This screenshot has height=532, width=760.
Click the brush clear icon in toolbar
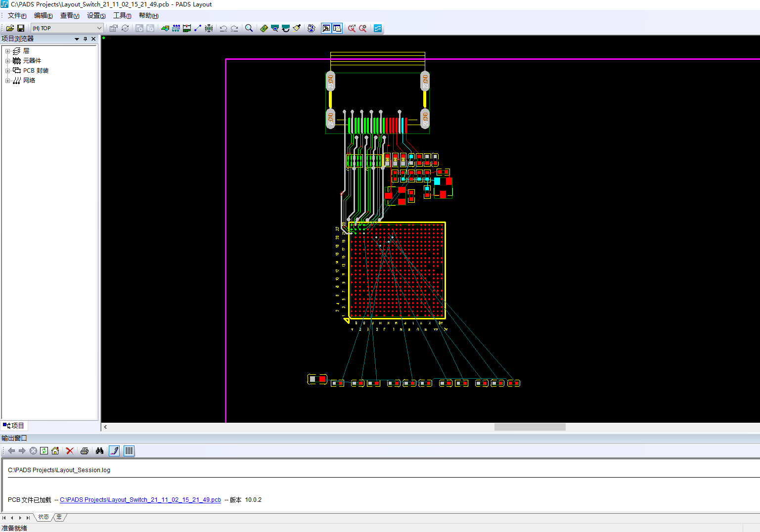tap(297, 28)
